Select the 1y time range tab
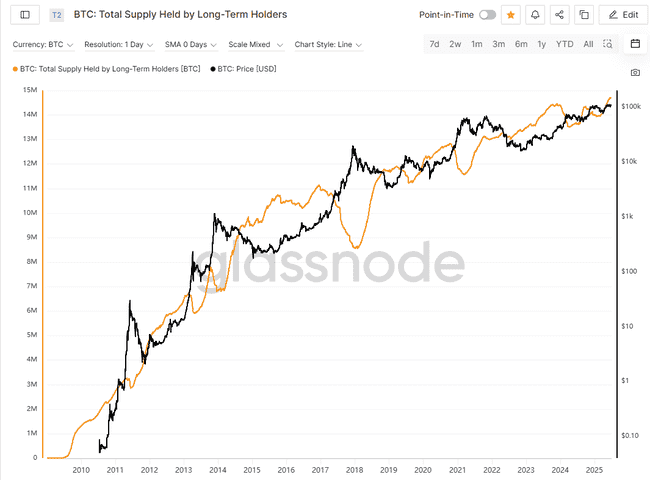Image resolution: width=650 pixels, height=480 pixels. (x=542, y=45)
